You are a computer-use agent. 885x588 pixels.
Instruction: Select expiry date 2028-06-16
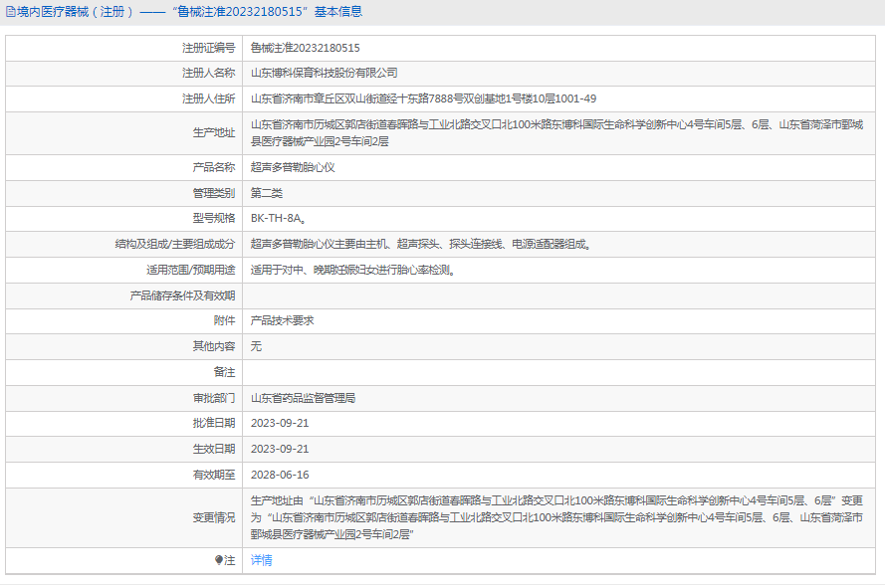click(280, 476)
